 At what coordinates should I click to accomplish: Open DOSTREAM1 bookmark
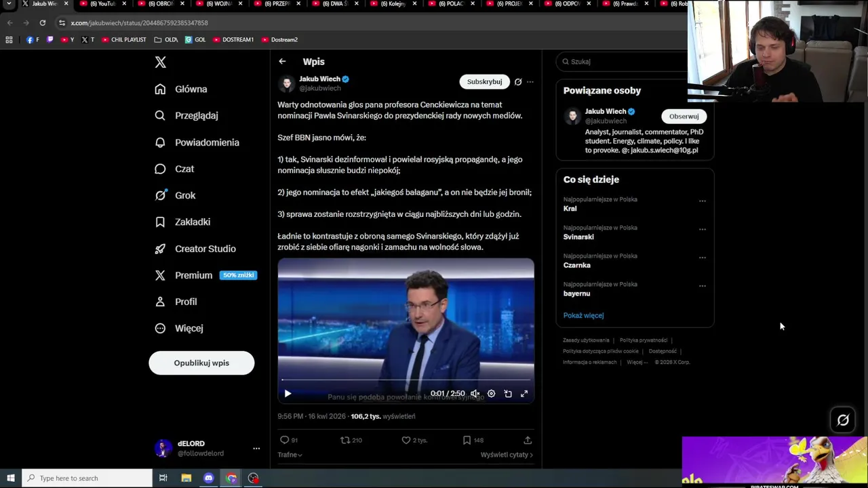233,39
